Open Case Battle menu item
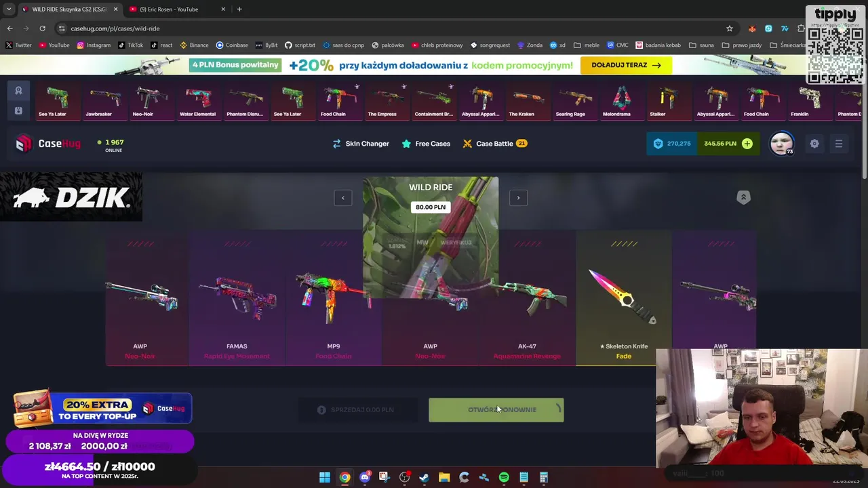868x488 pixels. pyautogui.click(x=495, y=144)
